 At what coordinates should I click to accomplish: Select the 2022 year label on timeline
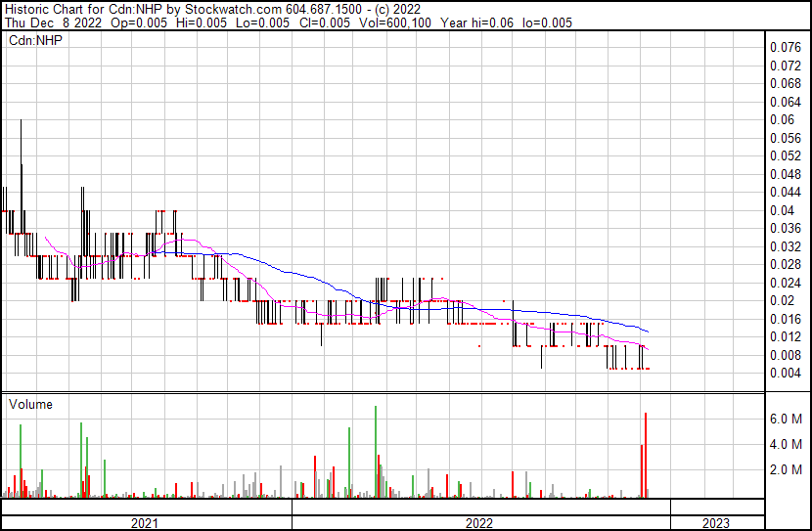coord(479,523)
